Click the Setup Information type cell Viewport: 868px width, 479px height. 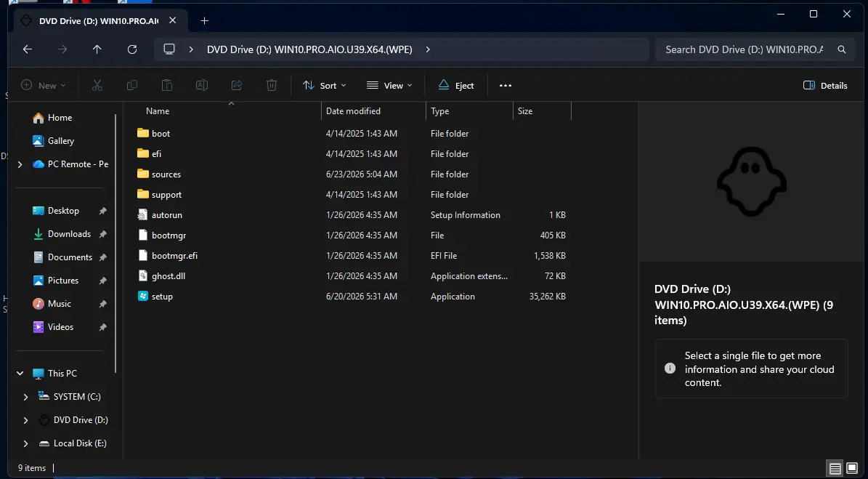pos(466,215)
